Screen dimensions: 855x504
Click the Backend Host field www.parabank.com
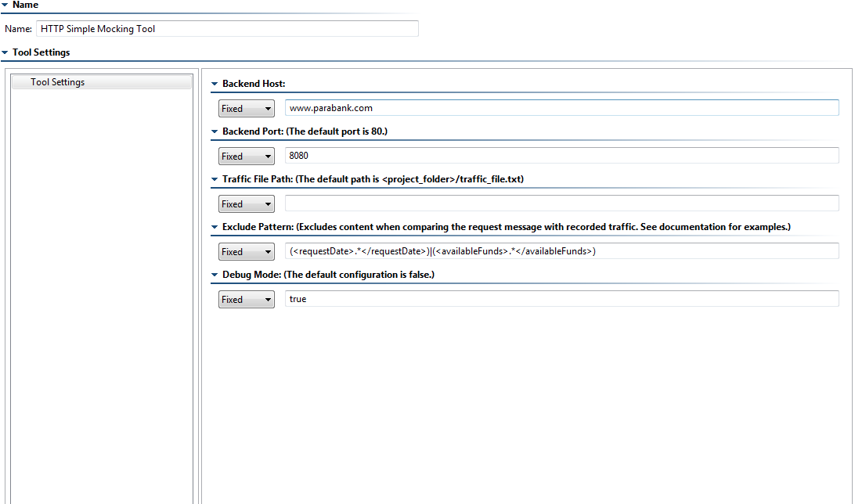(561, 108)
